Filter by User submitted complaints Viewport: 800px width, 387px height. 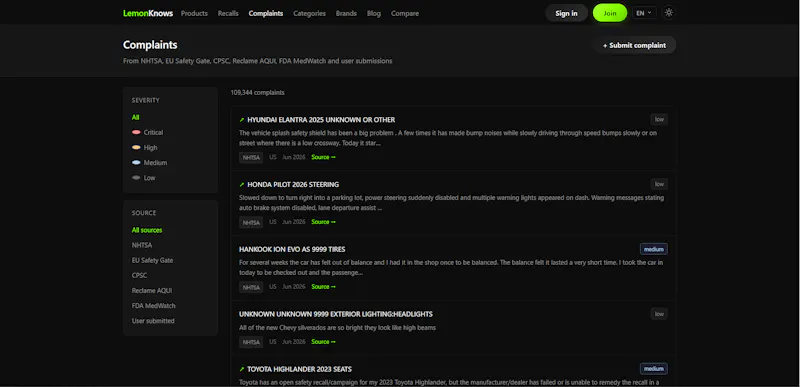153,321
